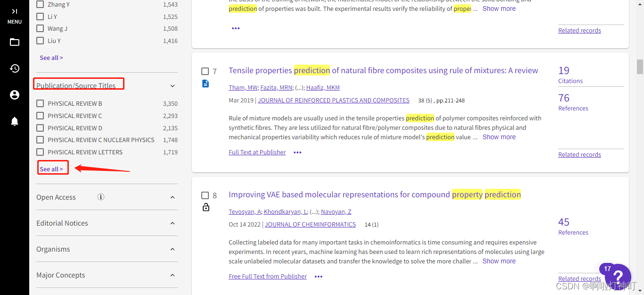Check the Wang J author checkbox
Viewport: 644px width, 295px height.
40,29
